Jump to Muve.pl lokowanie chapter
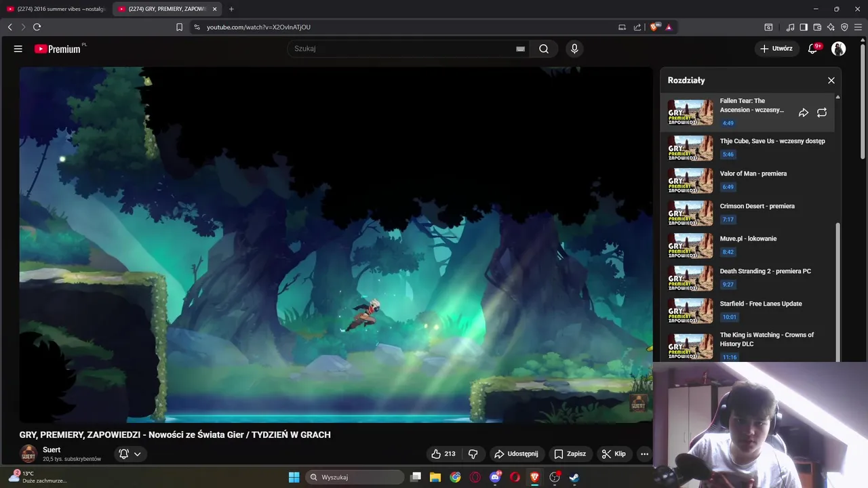The image size is (868, 488). [x=748, y=245]
